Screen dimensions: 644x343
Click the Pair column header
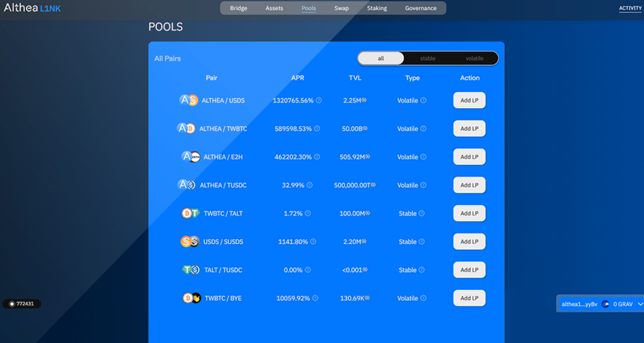point(212,78)
